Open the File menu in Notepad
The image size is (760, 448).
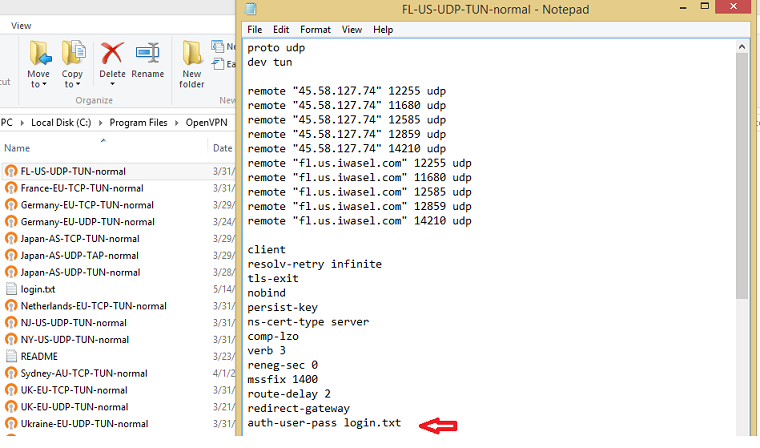255,30
